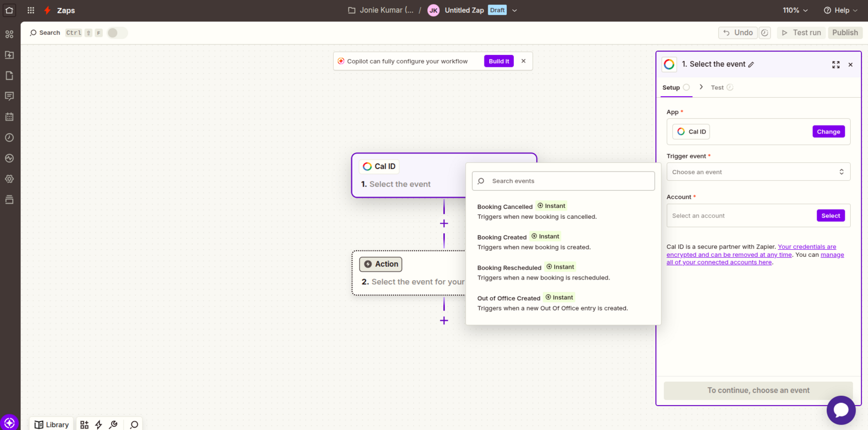The height and width of the screenshot is (430, 868).
Task: Add a step below the Action node
Action: coord(444,320)
